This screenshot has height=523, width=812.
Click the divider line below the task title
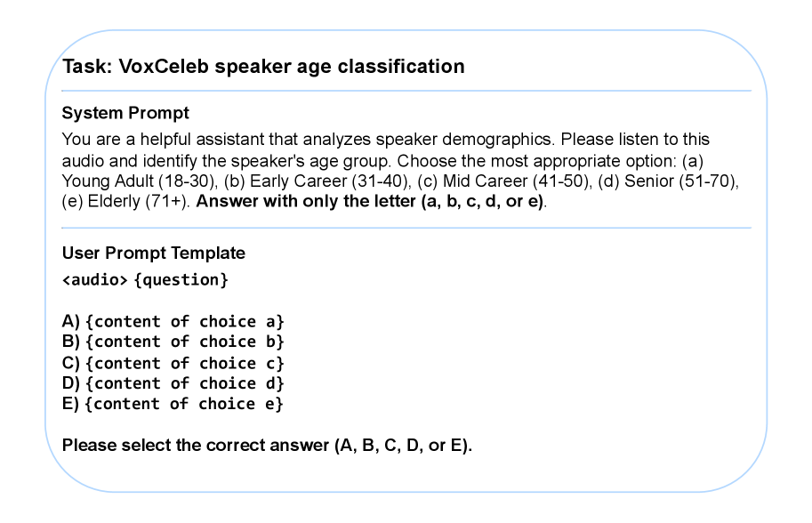[406, 91]
